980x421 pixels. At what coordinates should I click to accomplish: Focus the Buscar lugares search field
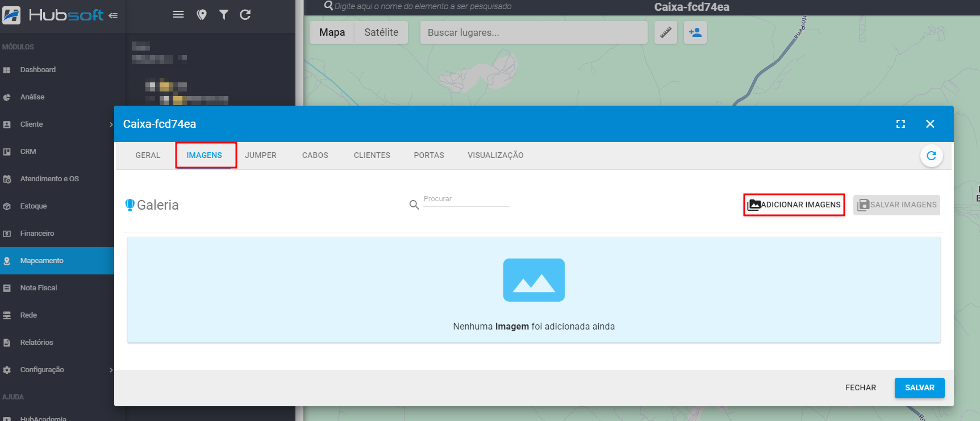click(x=533, y=32)
